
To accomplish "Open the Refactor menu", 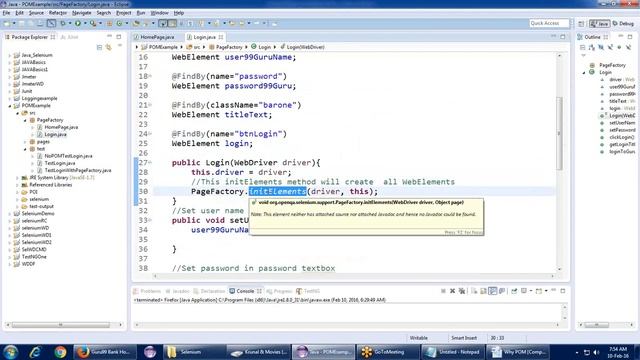I will click(58, 13).
